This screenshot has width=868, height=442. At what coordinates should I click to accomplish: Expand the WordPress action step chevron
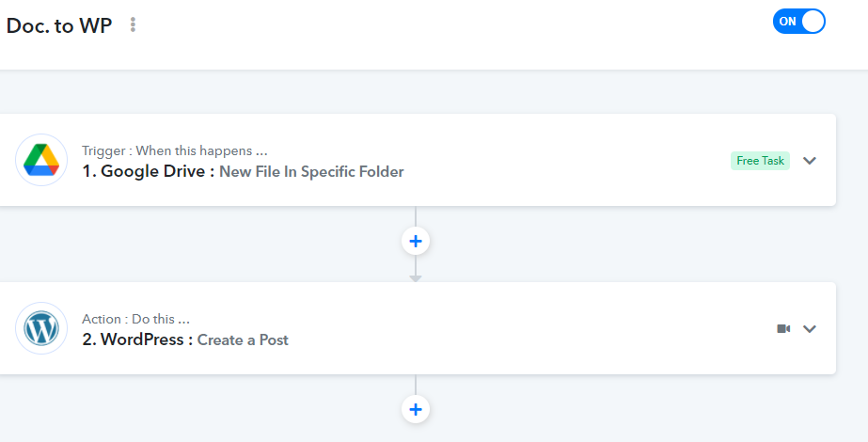pos(810,329)
